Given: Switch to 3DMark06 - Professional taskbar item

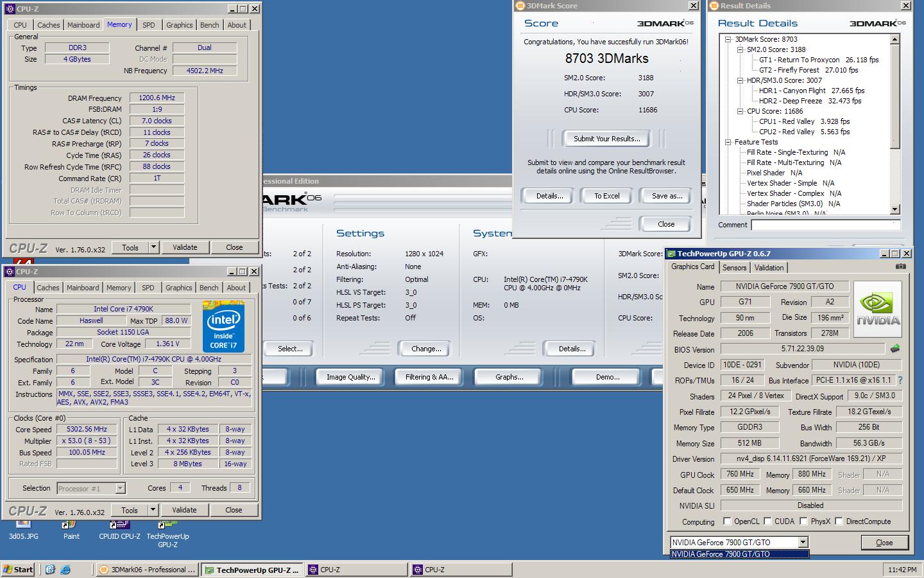Looking at the screenshot, I should [x=147, y=570].
